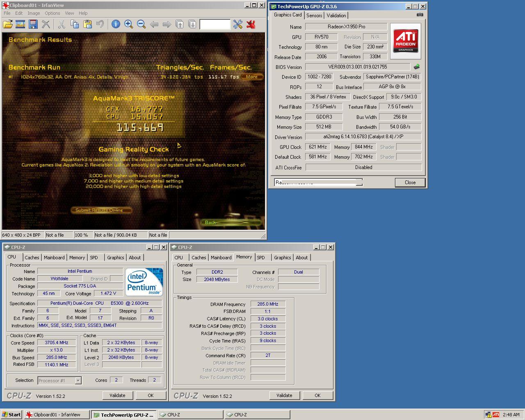Viewport: 525px width, 420px height.
Task: Click the ATI Radeon logo in GPU-Z
Action: [406, 41]
